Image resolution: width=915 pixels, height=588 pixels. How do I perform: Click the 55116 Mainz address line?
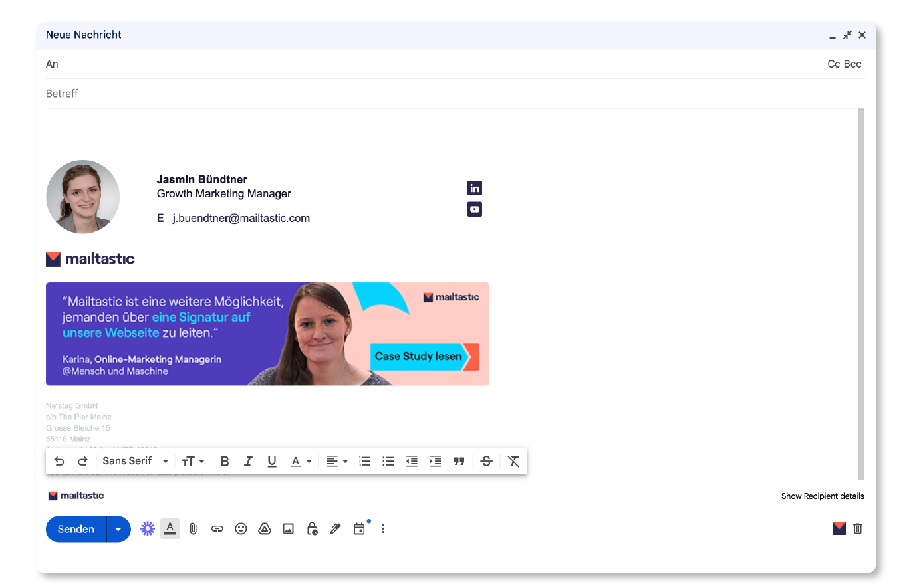tap(68, 439)
